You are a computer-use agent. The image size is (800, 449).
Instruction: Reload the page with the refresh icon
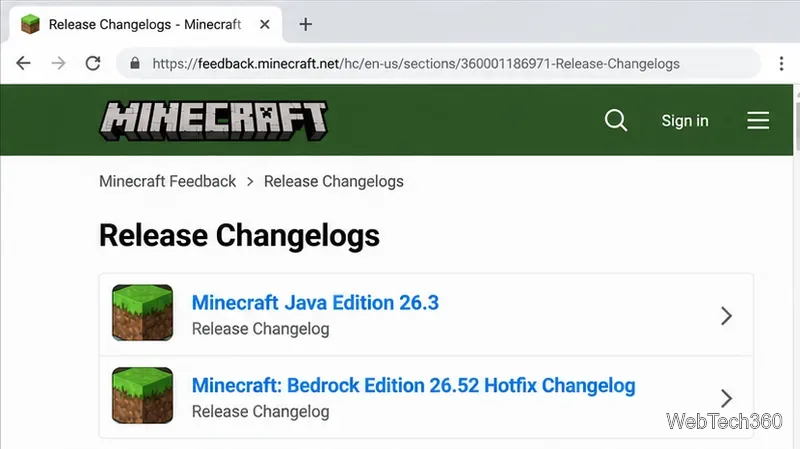[x=93, y=63]
